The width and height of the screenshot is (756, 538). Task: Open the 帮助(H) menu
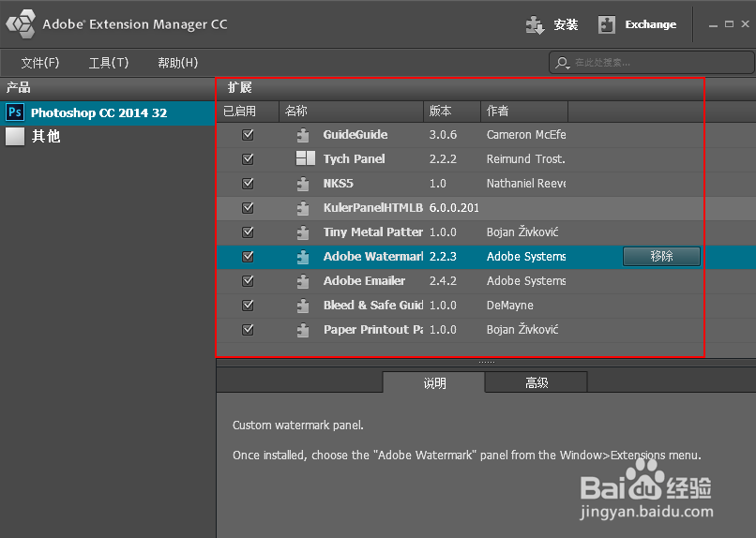click(x=178, y=63)
